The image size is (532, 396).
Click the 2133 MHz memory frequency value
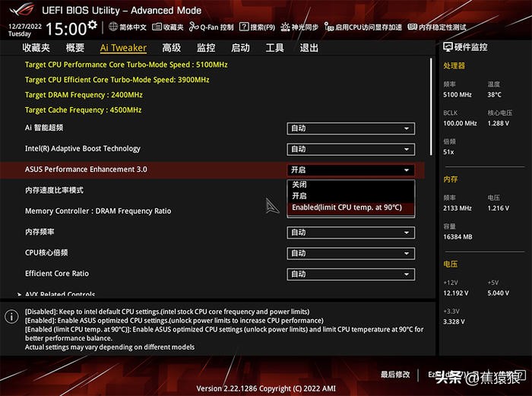click(x=458, y=208)
